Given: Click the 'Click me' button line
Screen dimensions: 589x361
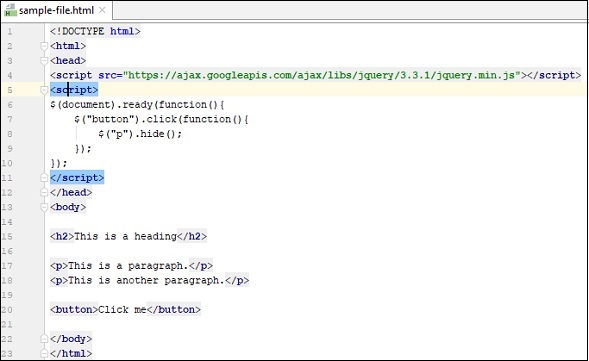Looking at the screenshot, I should [125, 310].
